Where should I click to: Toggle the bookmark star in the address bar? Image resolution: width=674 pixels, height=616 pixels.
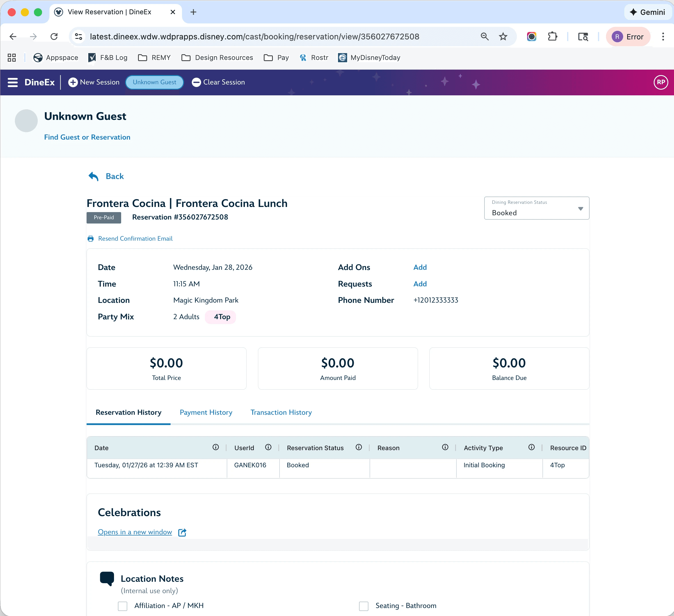tap(503, 37)
